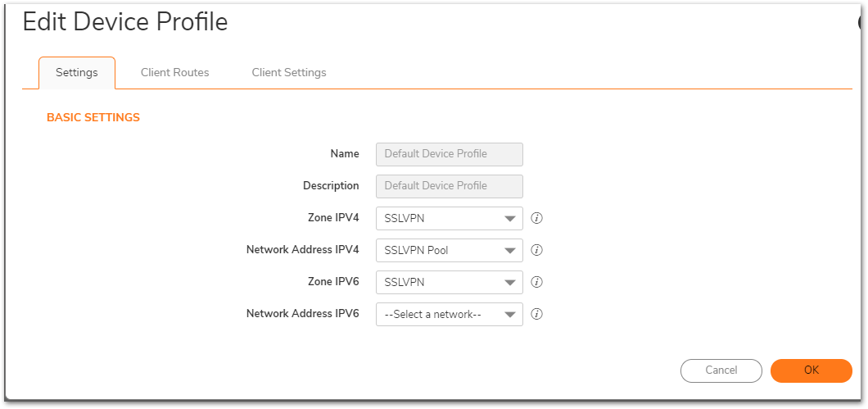Select the Settings tab

(77, 72)
